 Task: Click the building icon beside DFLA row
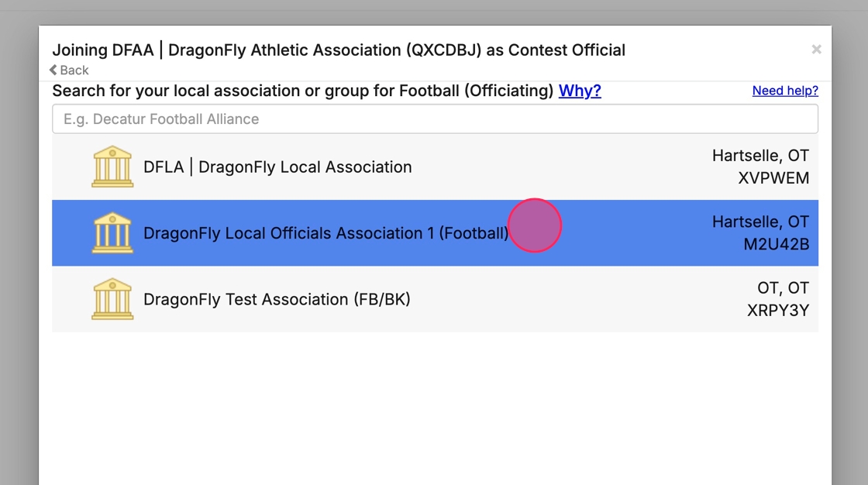click(x=112, y=167)
